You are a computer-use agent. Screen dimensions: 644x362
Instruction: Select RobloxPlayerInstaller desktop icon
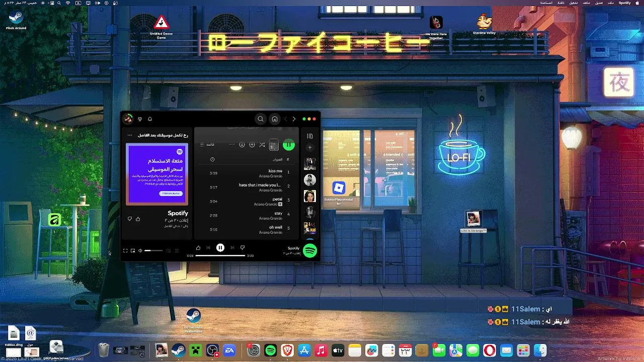point(339,193)
